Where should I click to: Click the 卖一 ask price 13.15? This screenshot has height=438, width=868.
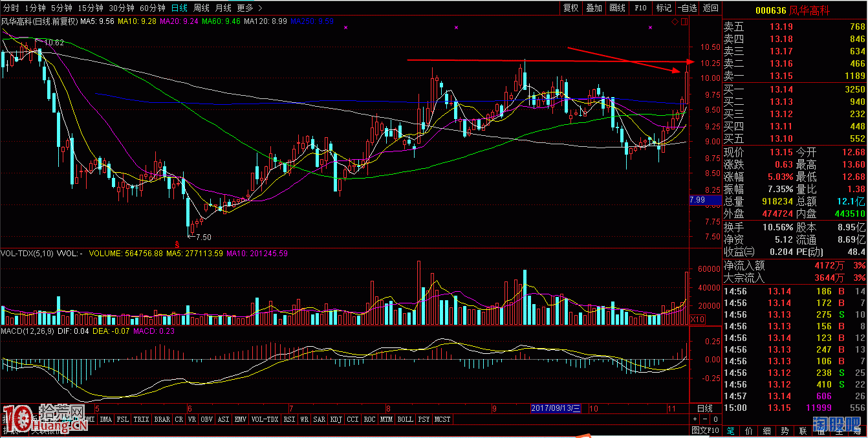pyautogui.click(x=781, y=76)
